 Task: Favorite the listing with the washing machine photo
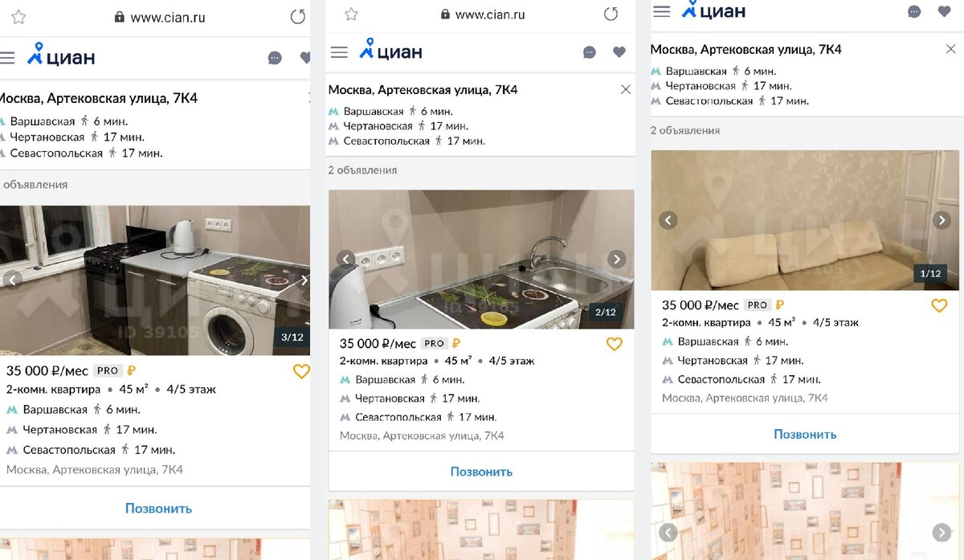click(x=301, y=371)
